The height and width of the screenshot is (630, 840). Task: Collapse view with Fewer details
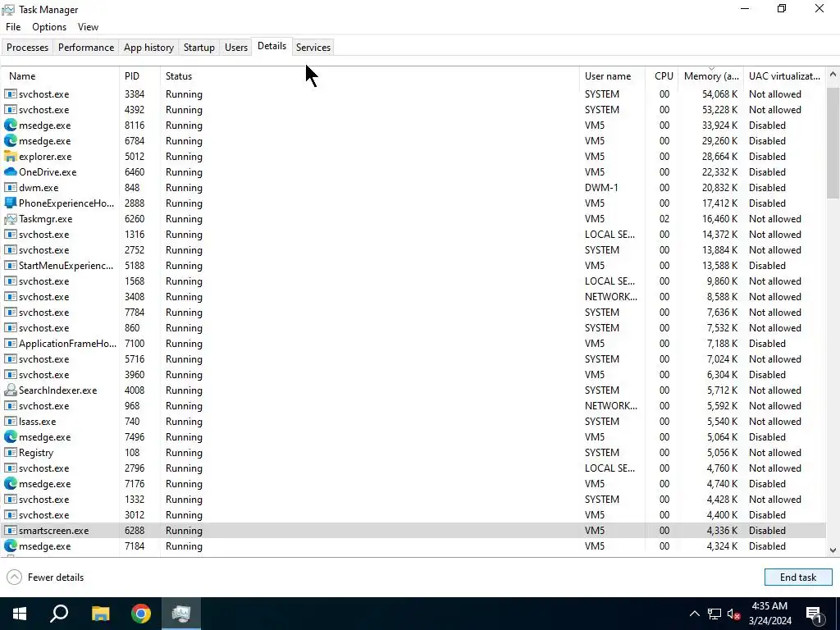(46, 577)
